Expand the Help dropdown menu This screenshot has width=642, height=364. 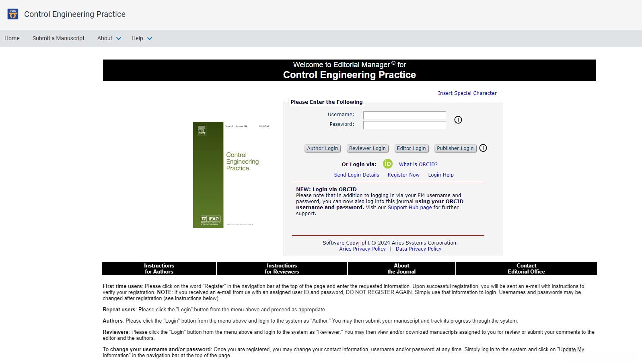142,38
